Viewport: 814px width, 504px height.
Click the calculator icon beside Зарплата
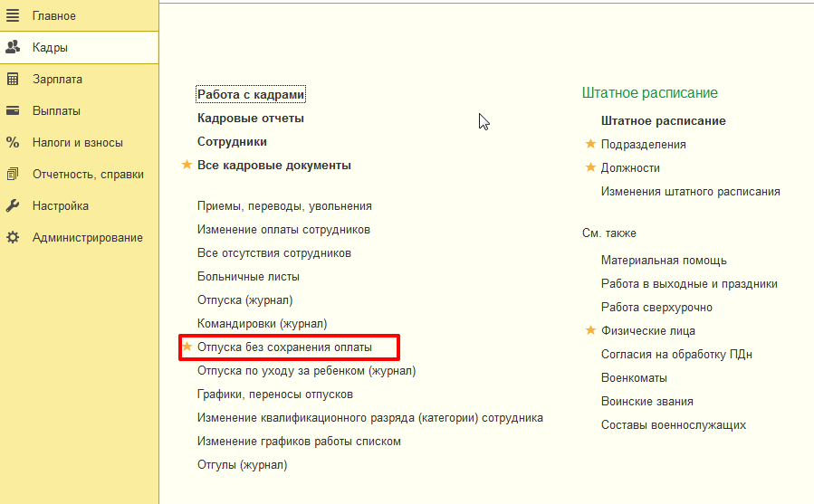[13, 80]
